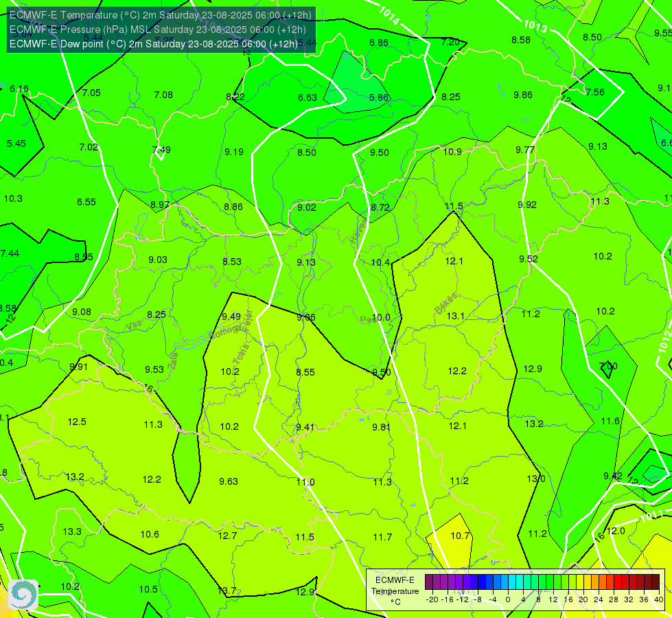
Task: Click the 6.55 dew point value
Action: coord(86,202)
